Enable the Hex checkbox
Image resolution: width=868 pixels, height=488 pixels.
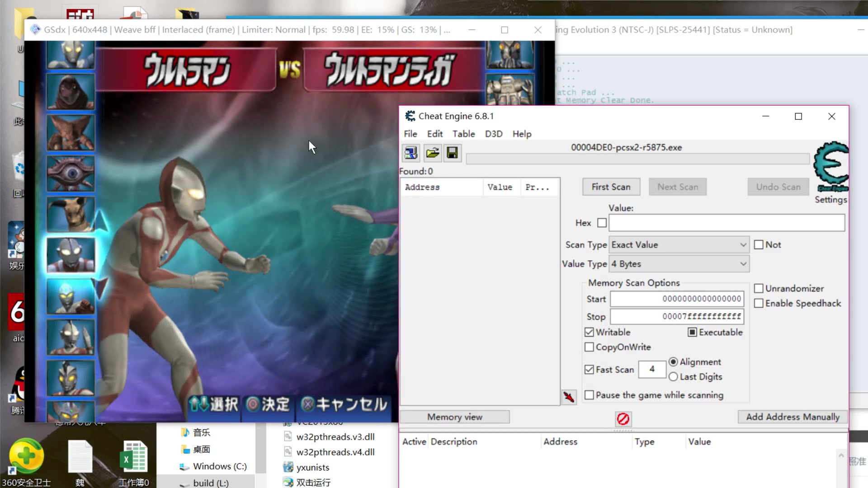(x=602, y=223)
